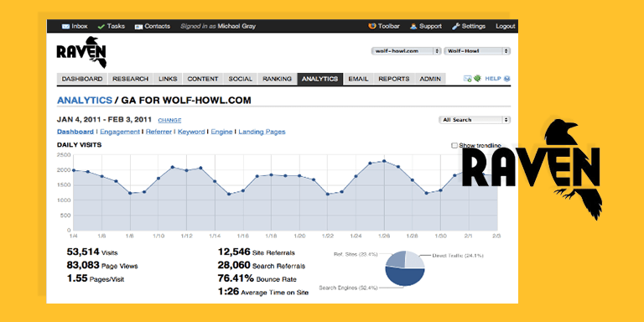Open the All Search segment dropdown

[475, 120]
